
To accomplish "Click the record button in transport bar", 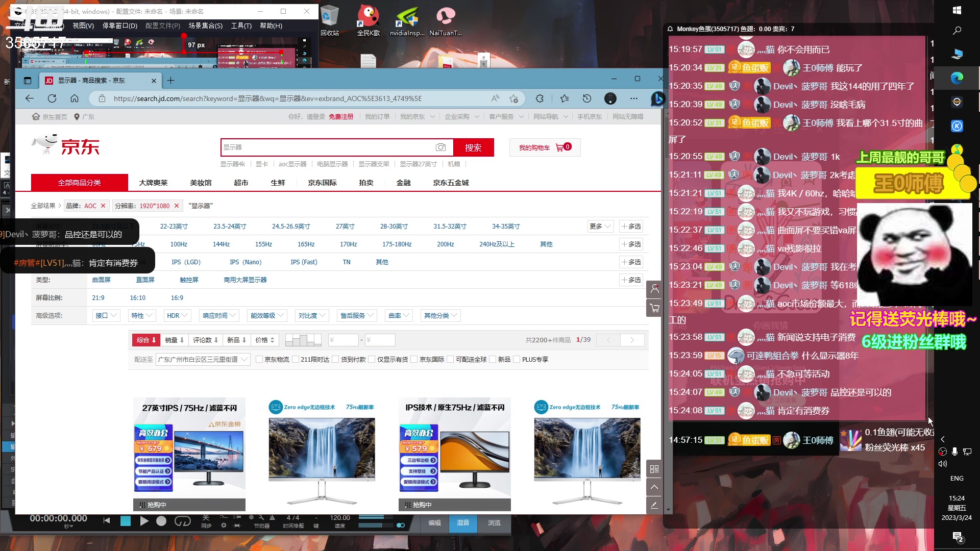I will [x=161, y=521].
